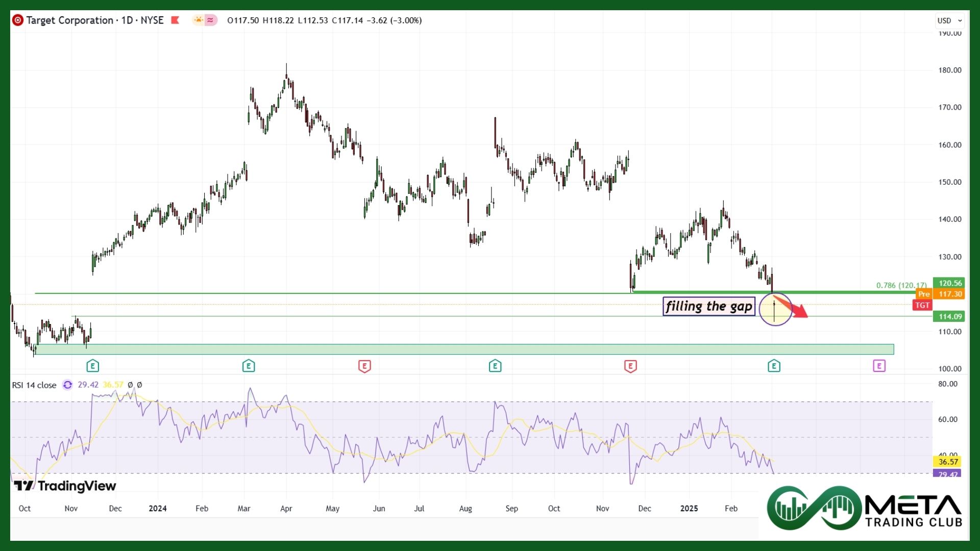Open the red earnings marker for November 2024
980x551 pixels.
[x=630, y=366]
